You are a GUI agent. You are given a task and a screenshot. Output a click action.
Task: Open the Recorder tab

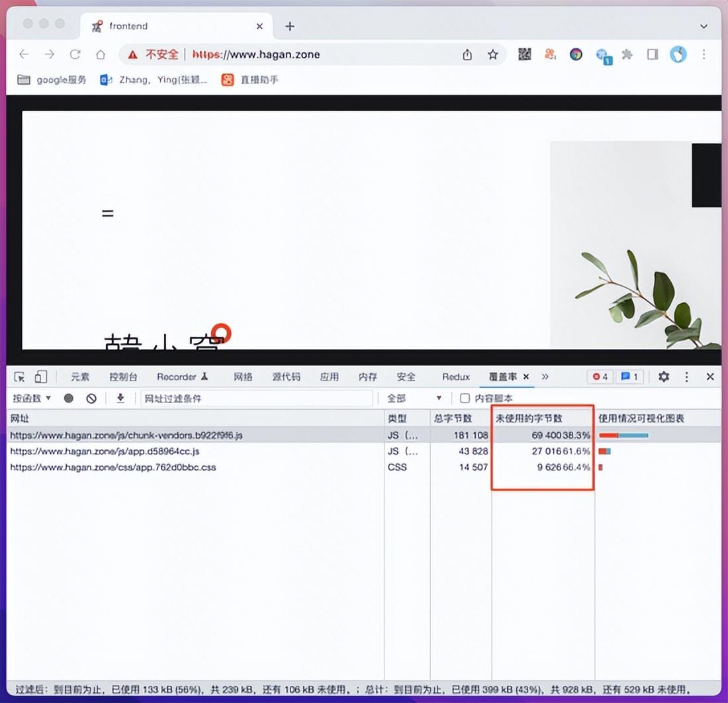[183, 377]
